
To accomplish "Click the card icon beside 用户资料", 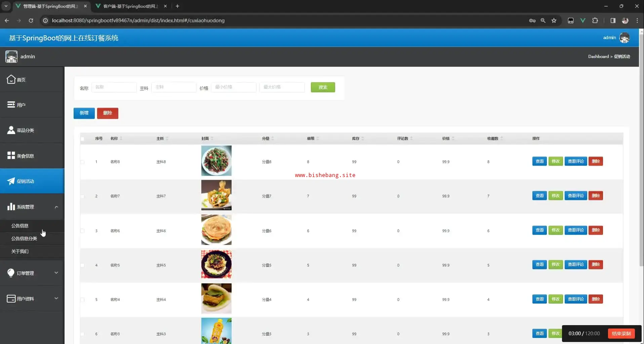I will tap(11, 299).
